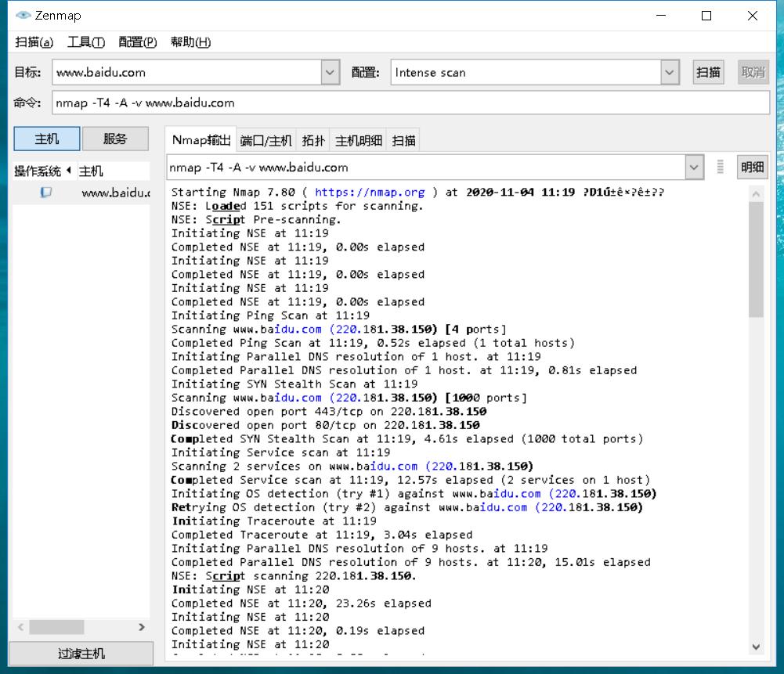Click 'Initiating Traceroute at 11:19' line
Viewport: 784px width, 674px height.
click(x=274, y=521)
